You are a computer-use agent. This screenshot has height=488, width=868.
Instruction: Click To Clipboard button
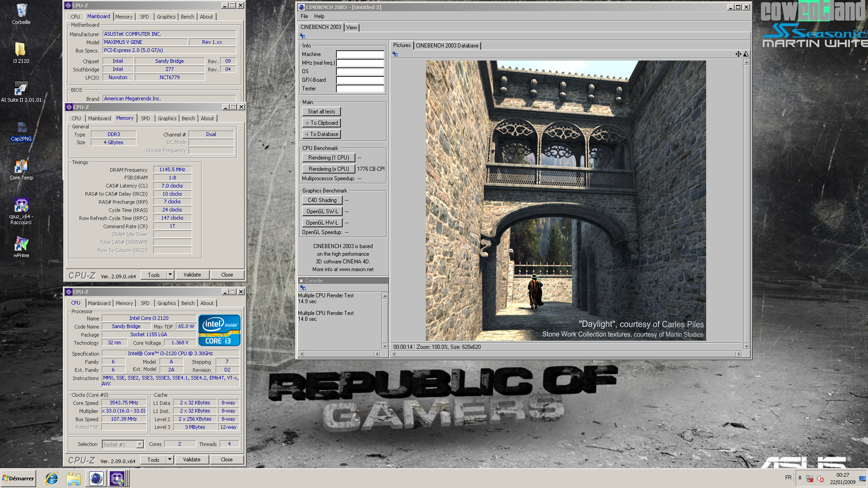321,123
